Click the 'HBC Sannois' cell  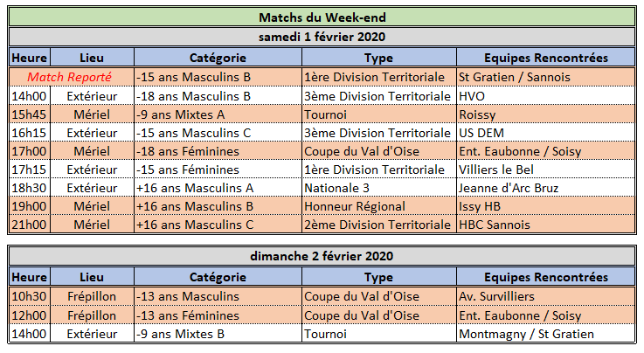tap(546, 225)
